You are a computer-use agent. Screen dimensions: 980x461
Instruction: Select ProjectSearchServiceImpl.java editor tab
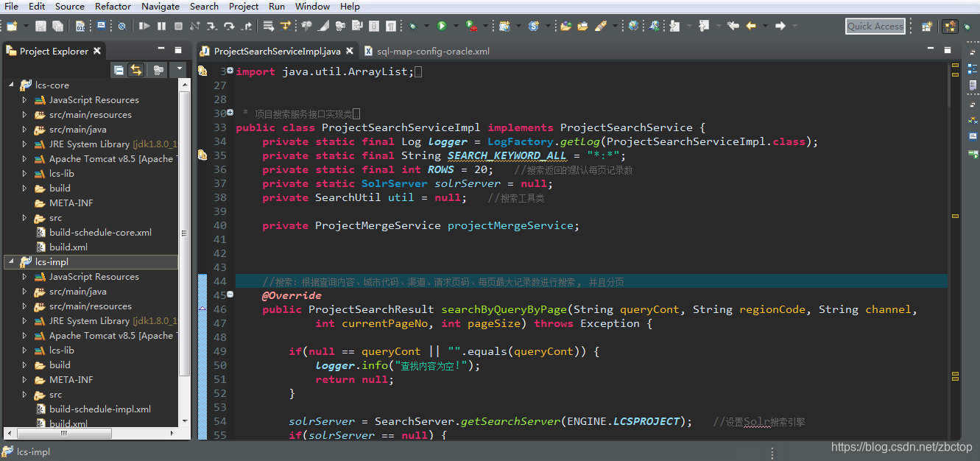point(277,52)
